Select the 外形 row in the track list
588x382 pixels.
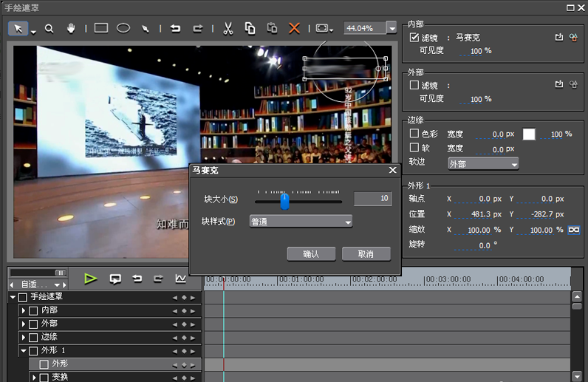point(59,364)
